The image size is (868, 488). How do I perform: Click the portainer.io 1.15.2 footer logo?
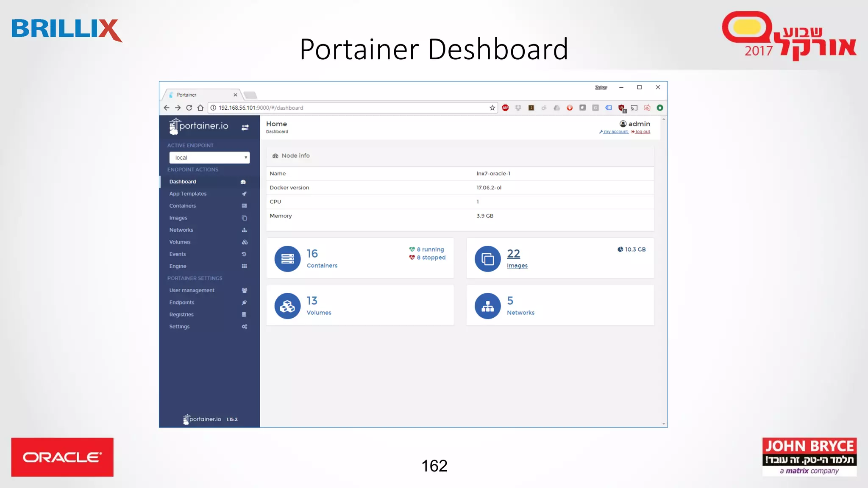(x=210, y=419)
